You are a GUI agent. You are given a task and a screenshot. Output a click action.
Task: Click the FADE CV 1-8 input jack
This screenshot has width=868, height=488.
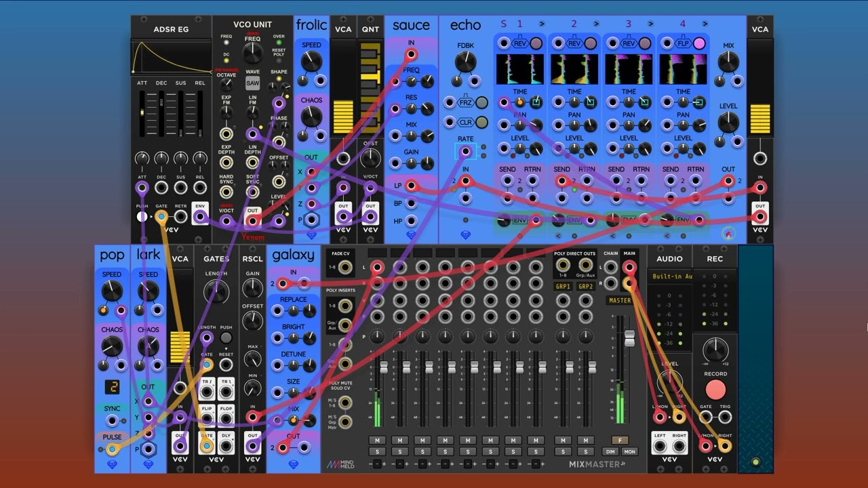click(345, 268)
